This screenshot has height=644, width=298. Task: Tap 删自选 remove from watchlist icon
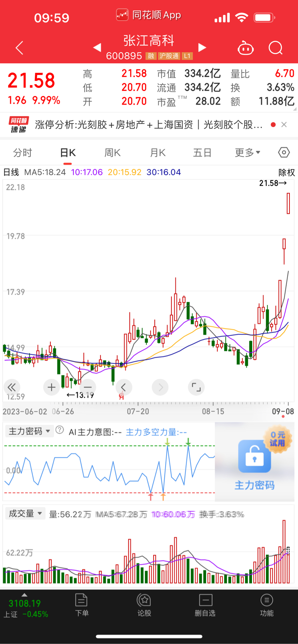205,605
